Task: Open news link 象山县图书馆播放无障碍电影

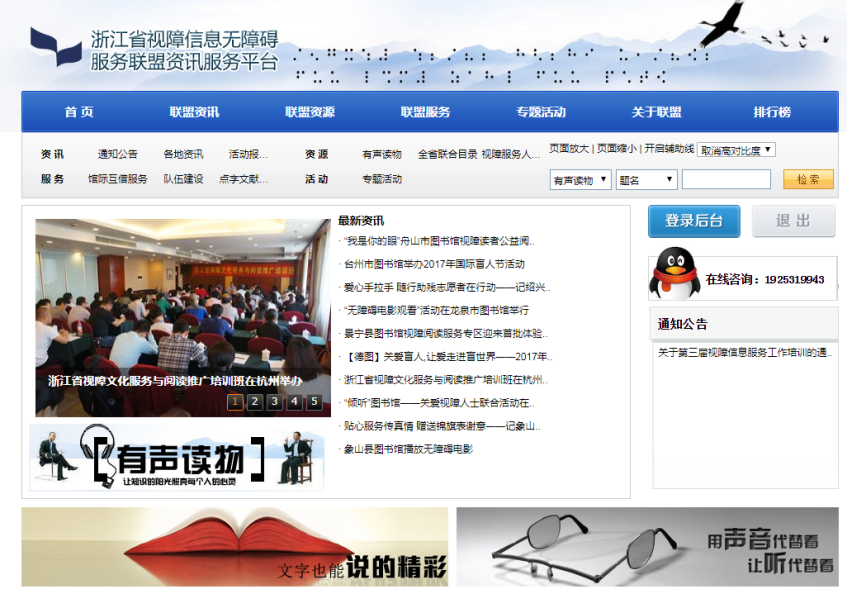Action: tap(408, 449)
